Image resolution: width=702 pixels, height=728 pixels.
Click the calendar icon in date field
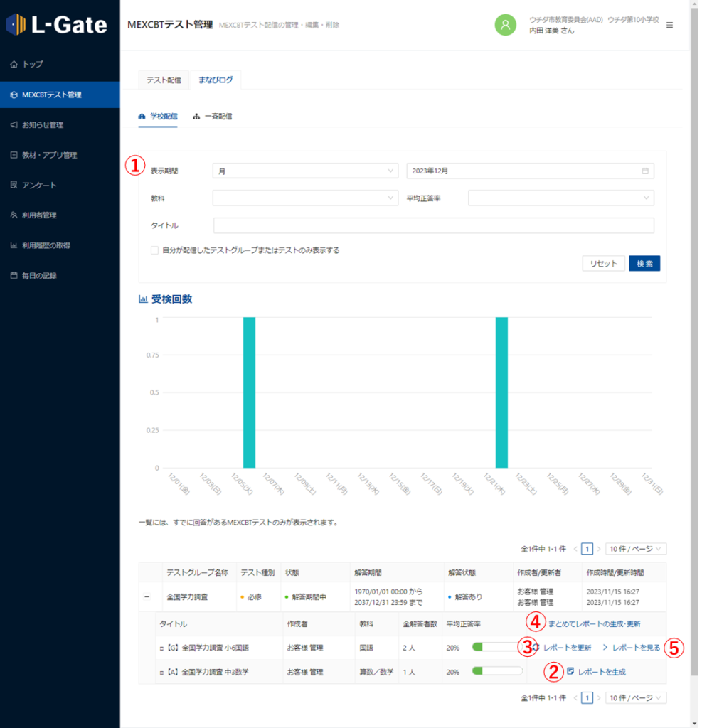645,171
